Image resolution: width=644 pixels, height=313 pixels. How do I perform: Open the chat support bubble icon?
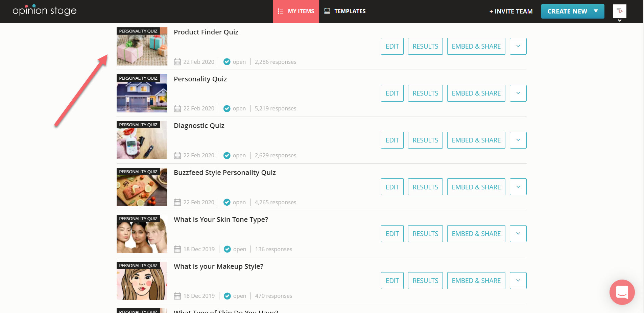point(622,292)
